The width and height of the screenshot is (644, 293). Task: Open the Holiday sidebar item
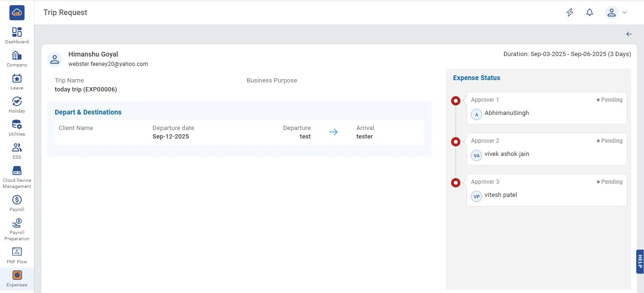pos(17,102)
